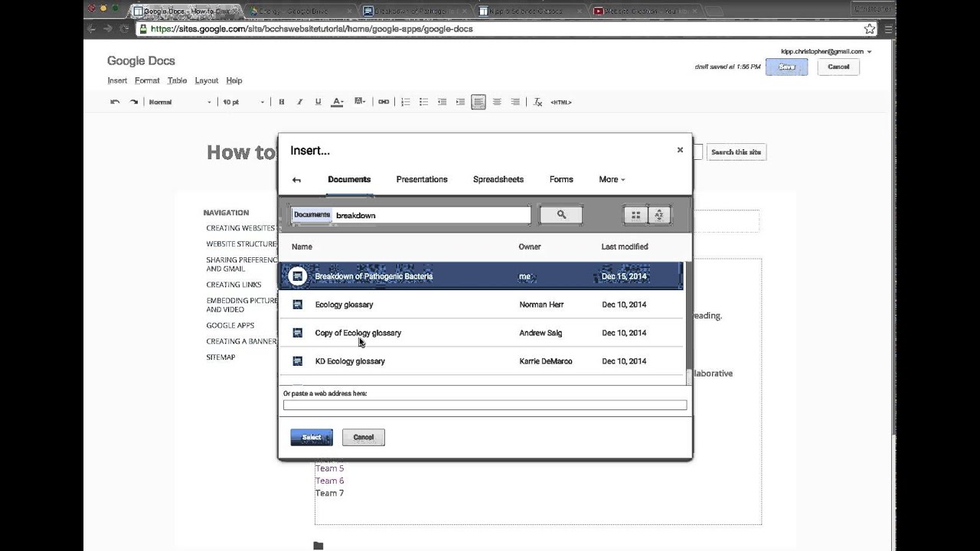Open the Team 5 link
Viewport: 980px width, 551px height.
click(x=329, y=468)
